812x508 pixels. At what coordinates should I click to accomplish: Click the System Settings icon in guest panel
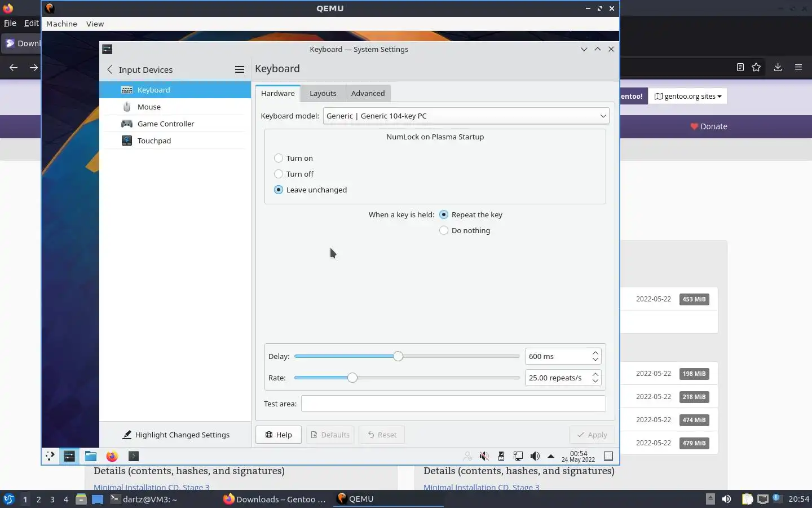click(x=69, y=456)
